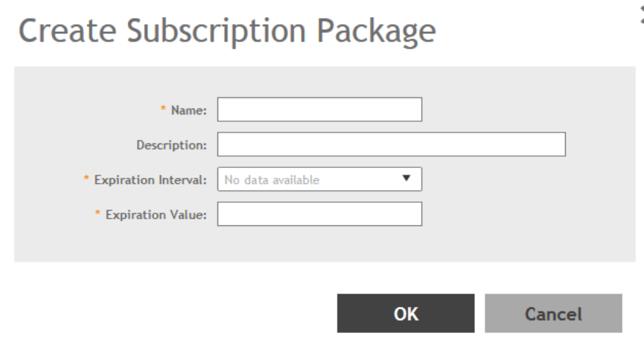This screenshot has width=644, height=339.
Task: Click the 'Description:' field label
Action: 171,146
